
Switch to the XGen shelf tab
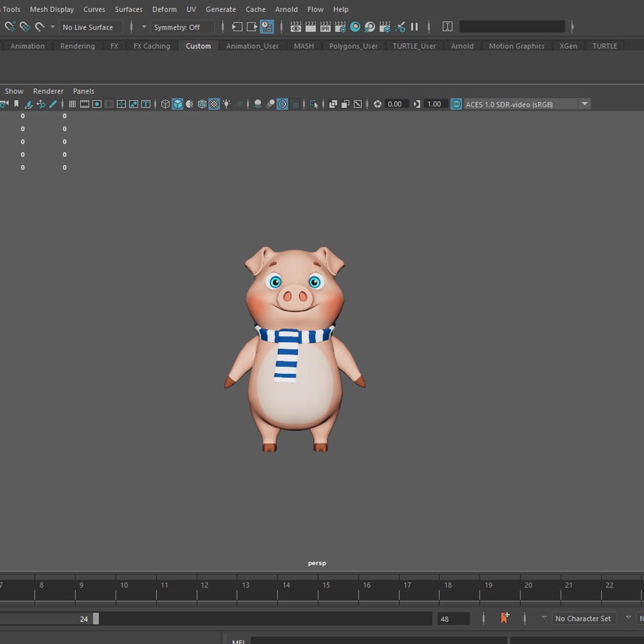[568, 46]
